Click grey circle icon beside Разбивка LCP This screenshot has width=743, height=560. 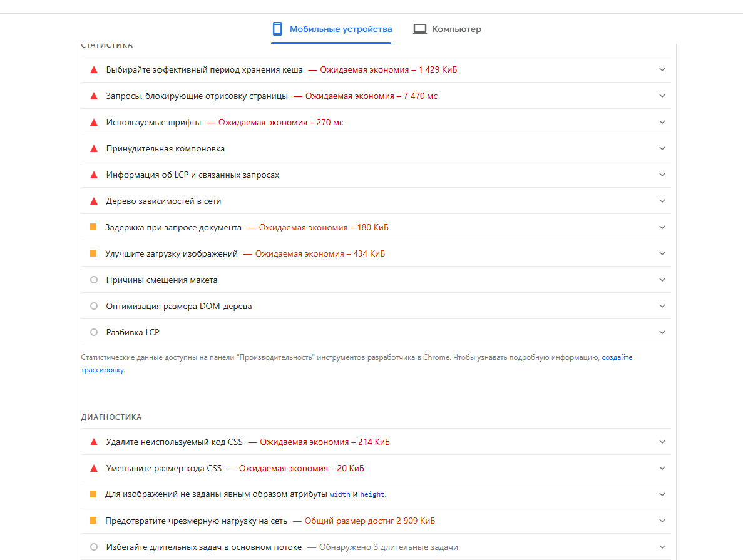[x=94, y=333]
